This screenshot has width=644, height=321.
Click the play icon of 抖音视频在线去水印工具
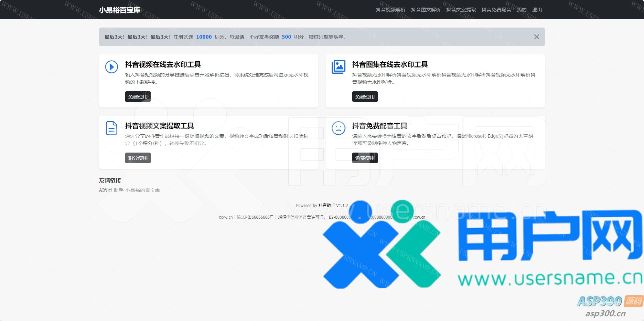111,67
